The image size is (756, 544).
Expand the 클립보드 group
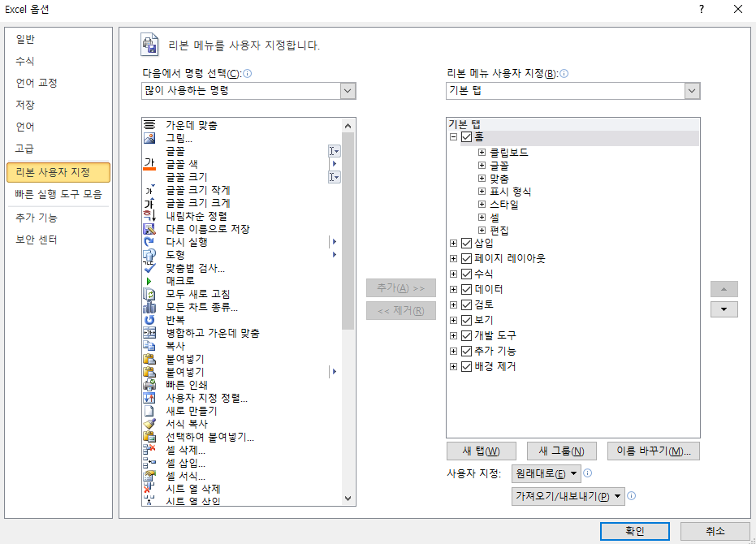(482, 153)
